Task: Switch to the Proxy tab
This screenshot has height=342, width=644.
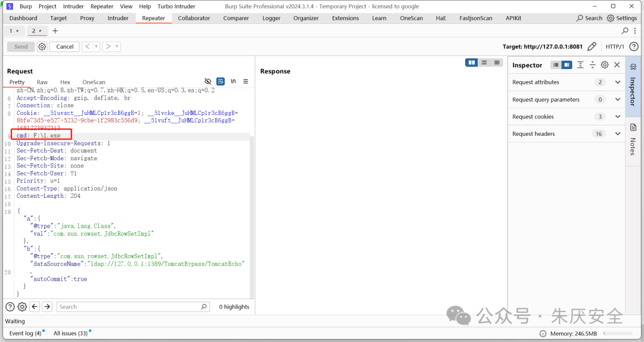Action: click(87, 18)
